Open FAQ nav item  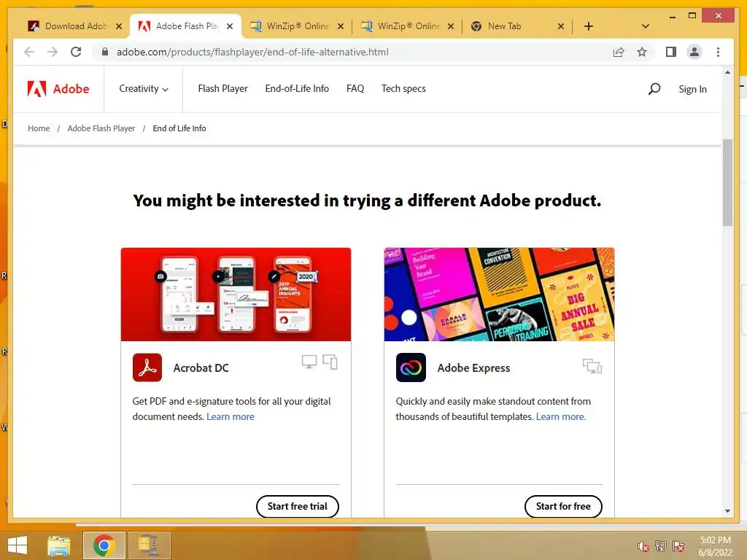click(x=355, y=88)
